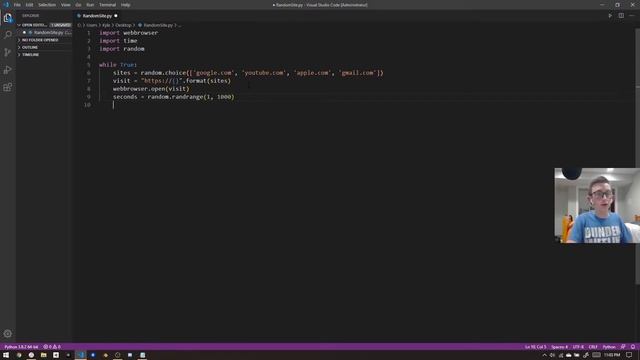This screenshot has height=360, width=640.
Task: Open the Selection menu
Action: [47, 5]
